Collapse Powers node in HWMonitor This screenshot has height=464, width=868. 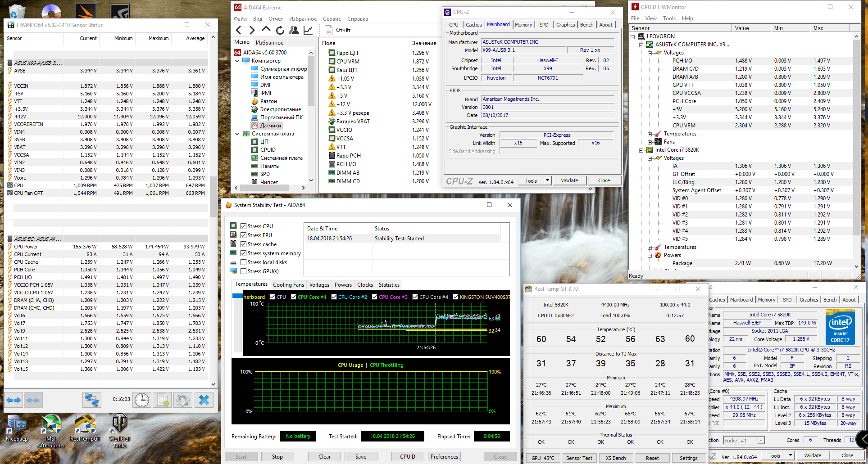(x=650, y=255)
